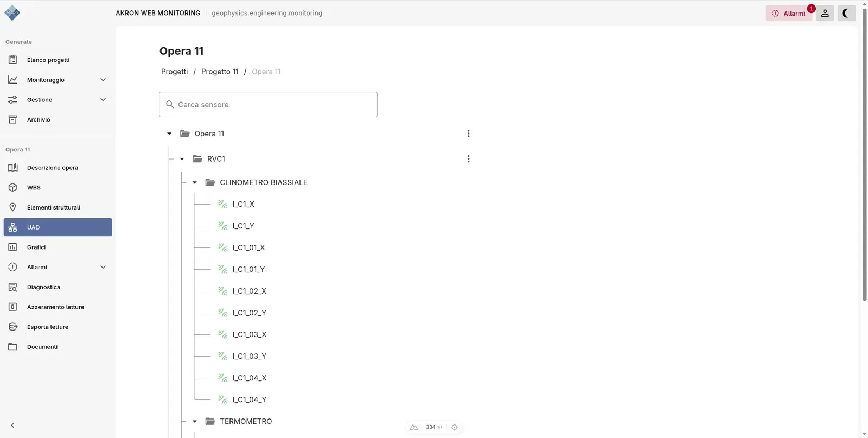Click the target icon in performance widget
The image size is (868, 438).
(455, 427)
